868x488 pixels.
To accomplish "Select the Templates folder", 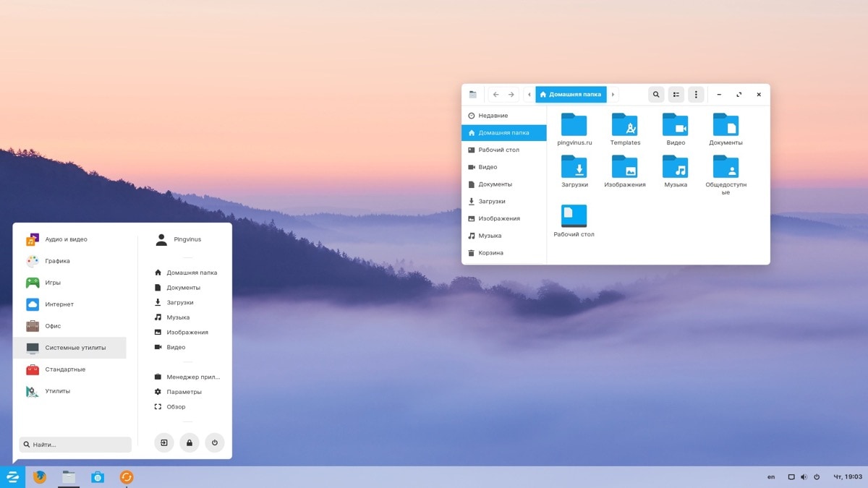I will point(625,125).
